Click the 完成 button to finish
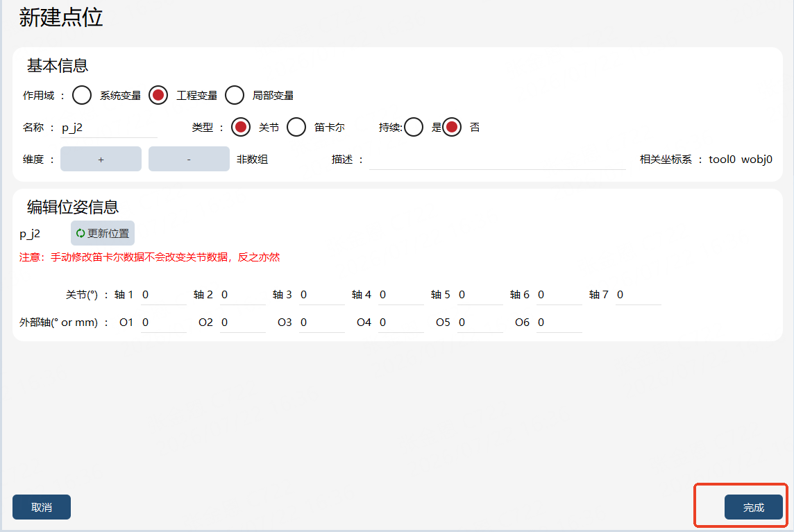 tap(754, 507)
